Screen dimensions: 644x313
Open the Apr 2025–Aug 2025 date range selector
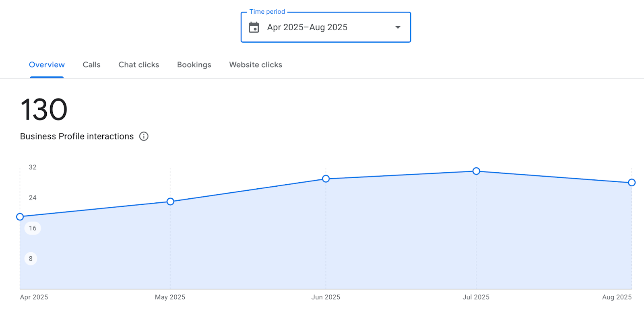pyautogui.click(x=307, y=27)
